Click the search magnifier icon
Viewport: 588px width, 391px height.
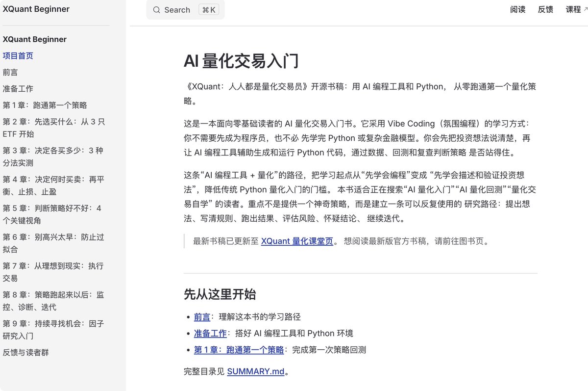click(x=156, y=10)
